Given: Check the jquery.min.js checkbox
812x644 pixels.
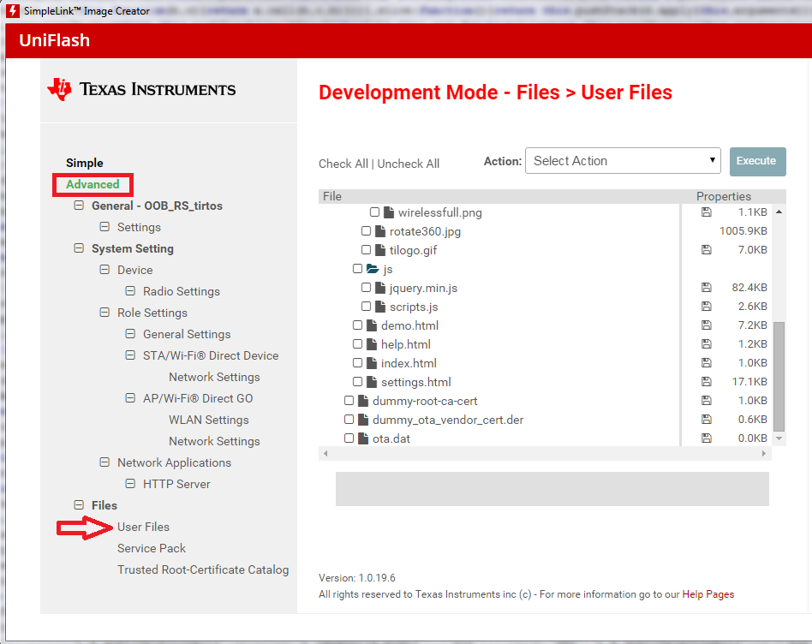Looking at the screenshot, I should tap(366, 287).
